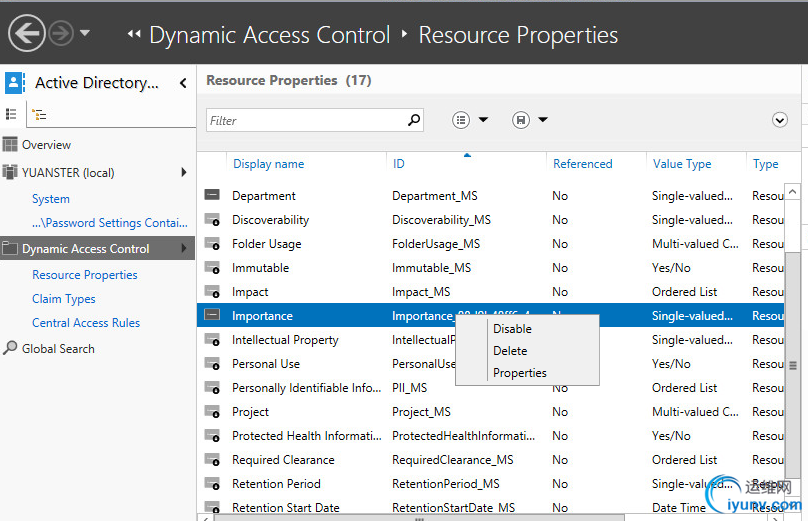Click the Impact row icon

tap(212, 292)
